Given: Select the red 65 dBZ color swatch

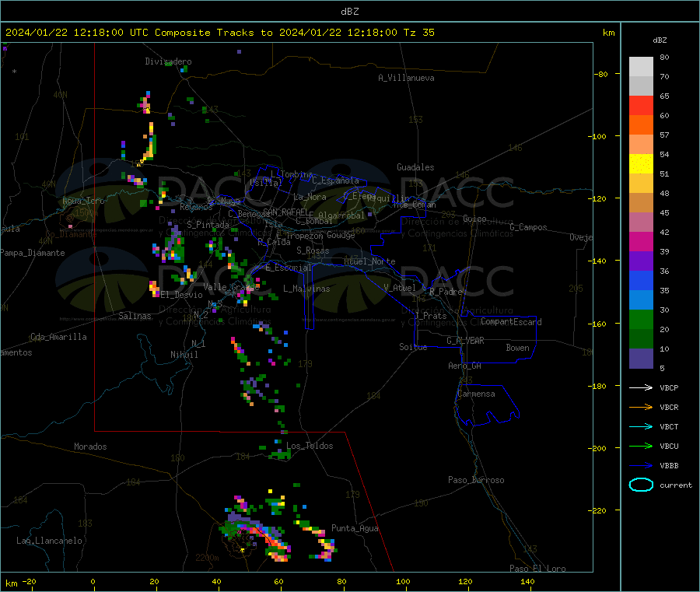Looking at the screenshot, I should [x=641, y=105].
